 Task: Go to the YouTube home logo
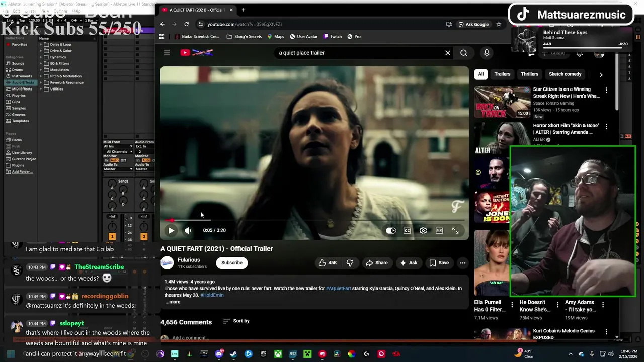[197, 53]
